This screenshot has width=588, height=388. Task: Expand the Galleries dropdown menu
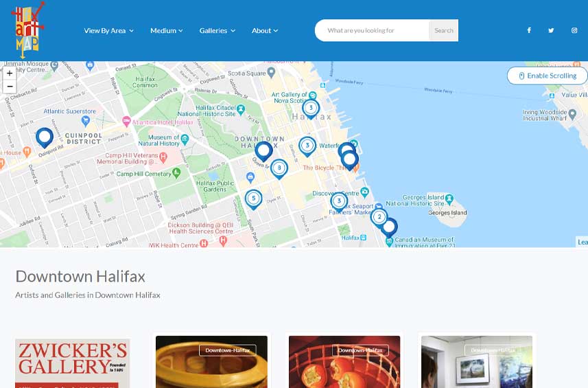tap(217, 31)
